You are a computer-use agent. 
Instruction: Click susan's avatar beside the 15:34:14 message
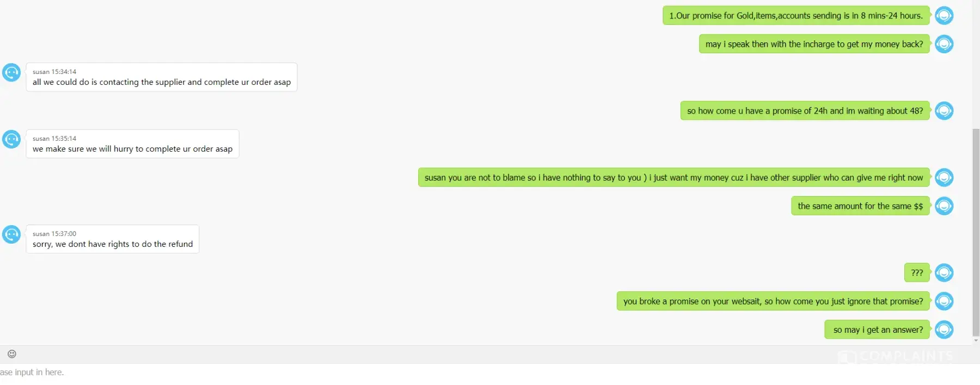tap(11, 72)
